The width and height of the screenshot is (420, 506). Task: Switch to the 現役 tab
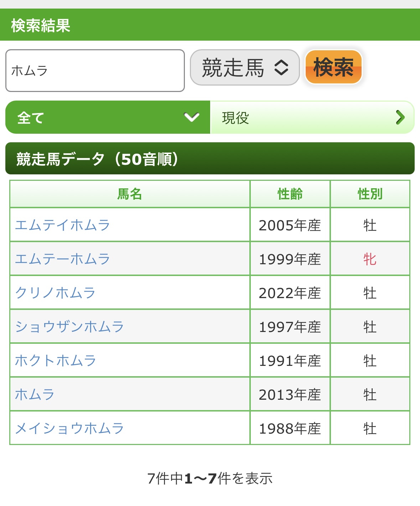312,117
